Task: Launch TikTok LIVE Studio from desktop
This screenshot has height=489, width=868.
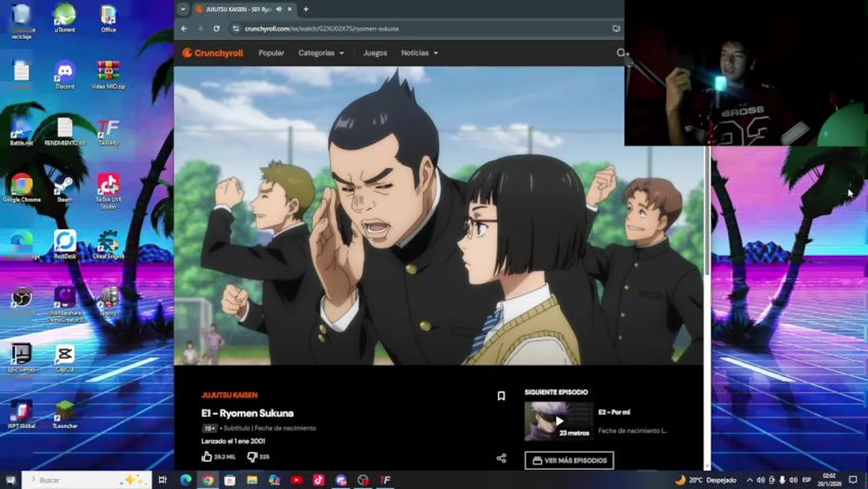Action: 108,190
